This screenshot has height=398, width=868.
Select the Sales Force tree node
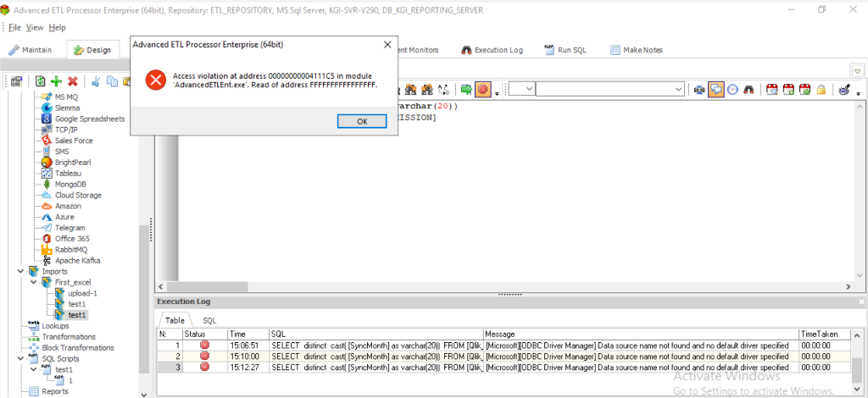74,141
